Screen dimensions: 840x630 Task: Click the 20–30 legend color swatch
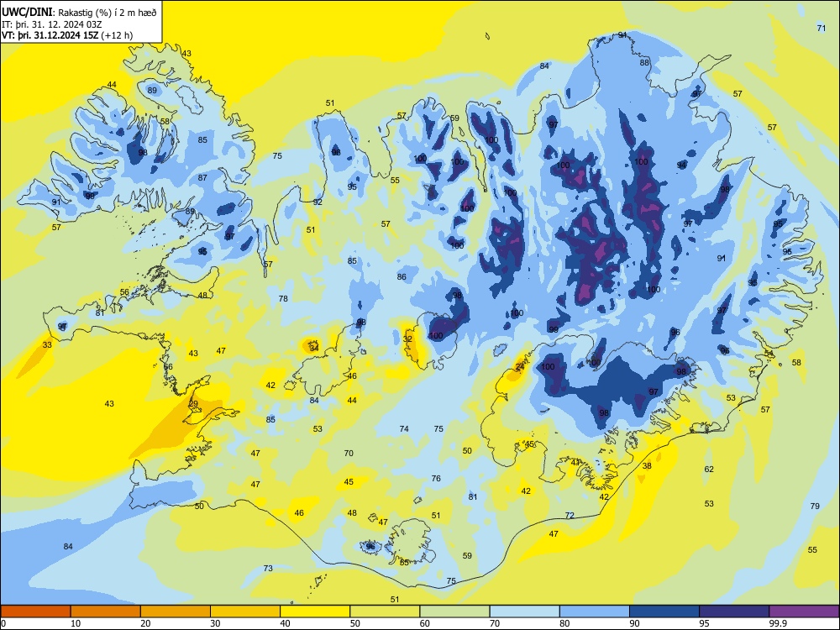[176, 612]
